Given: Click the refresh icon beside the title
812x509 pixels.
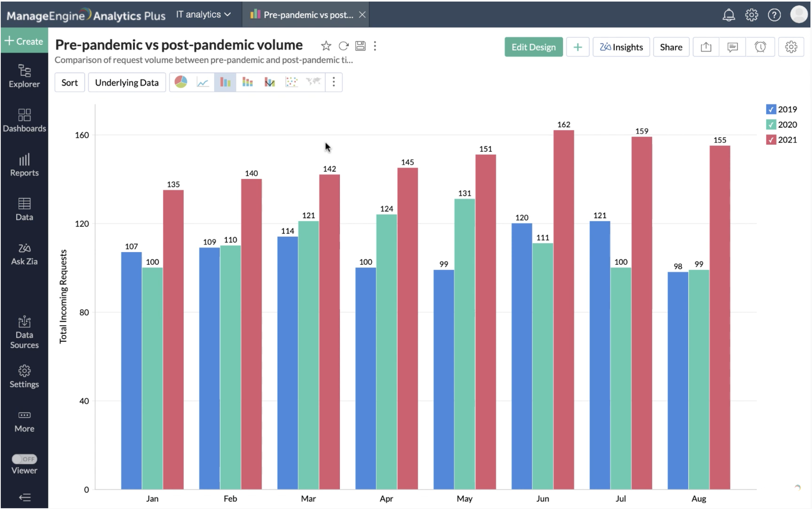Looking at the screenshot, I should [x=343, y=46].
